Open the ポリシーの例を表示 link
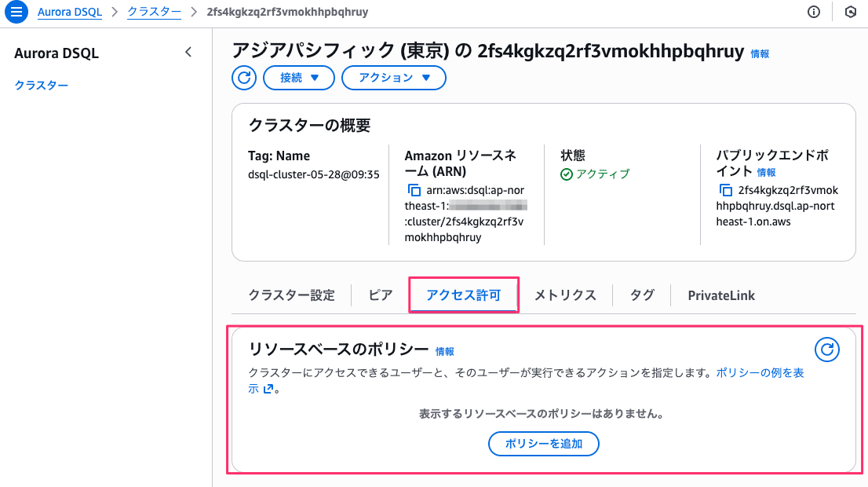 pos(760,373)
